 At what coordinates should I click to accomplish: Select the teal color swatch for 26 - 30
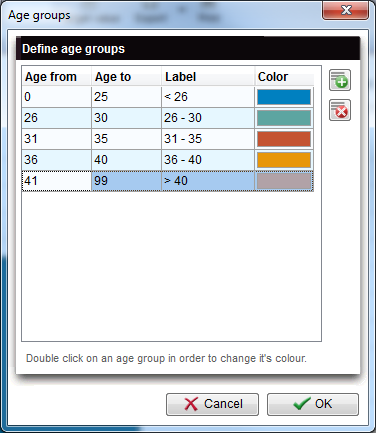[x=284, y=118]
